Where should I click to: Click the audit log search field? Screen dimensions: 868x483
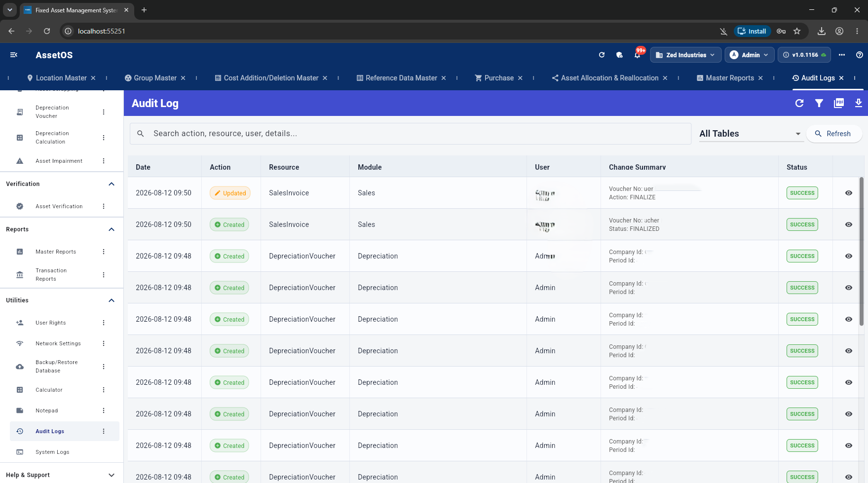[411, 134]
